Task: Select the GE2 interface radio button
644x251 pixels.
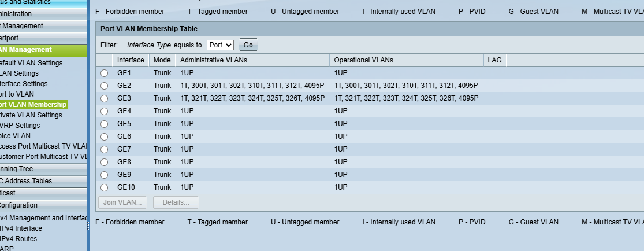Action: [x=104, y=86]
